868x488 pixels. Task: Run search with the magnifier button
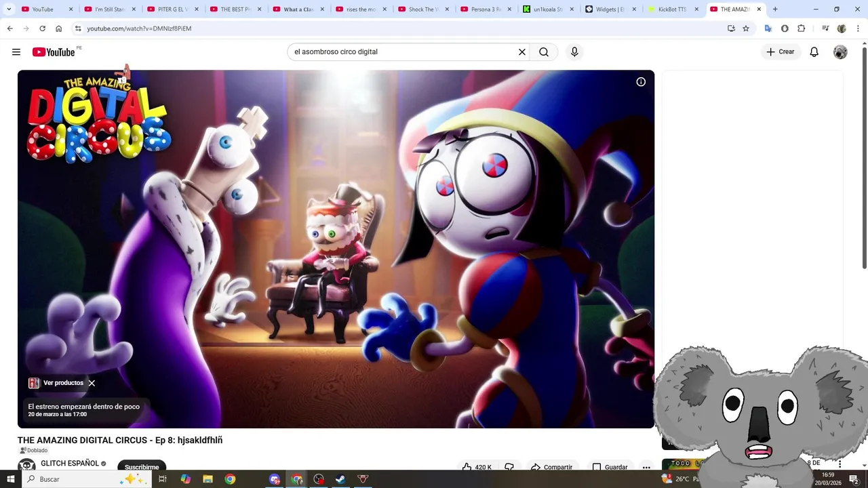544,52
